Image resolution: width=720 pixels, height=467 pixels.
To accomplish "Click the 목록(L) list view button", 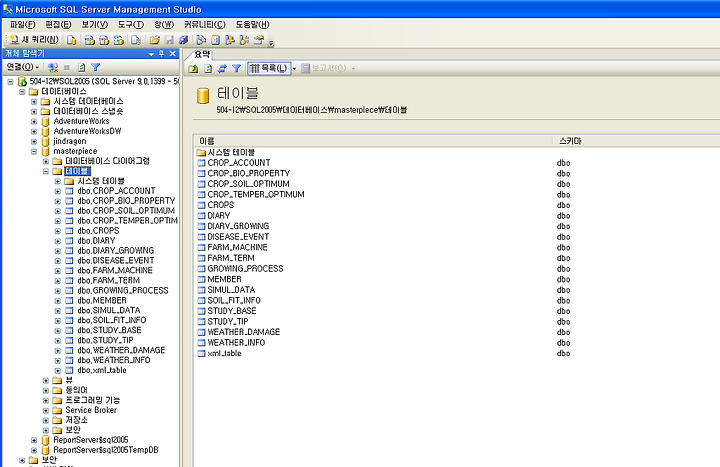I will coord(269,68).
